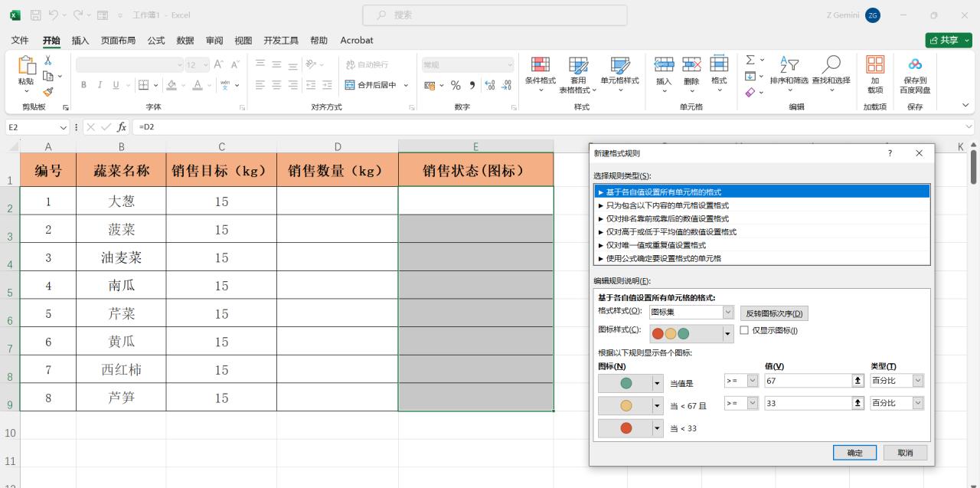980x488 pixels.
Task: Check the 仅显示图标 checkbox
Action: 744,330
